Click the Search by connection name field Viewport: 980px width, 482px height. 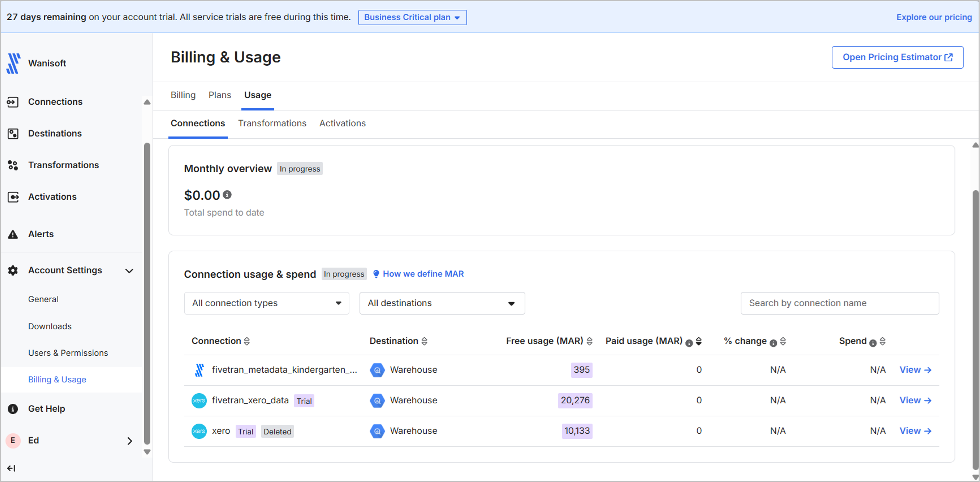(x=840, y=303)
